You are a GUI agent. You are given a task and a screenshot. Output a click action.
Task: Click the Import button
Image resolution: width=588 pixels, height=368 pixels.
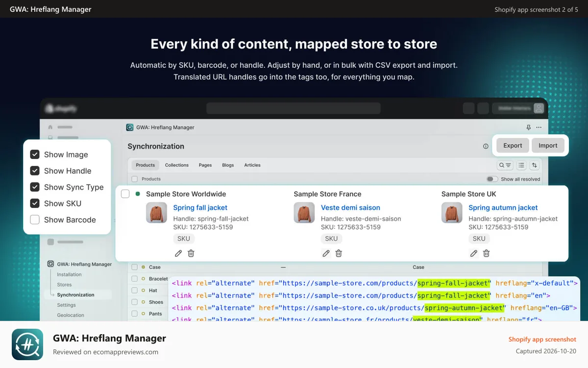tap(548, 145)
